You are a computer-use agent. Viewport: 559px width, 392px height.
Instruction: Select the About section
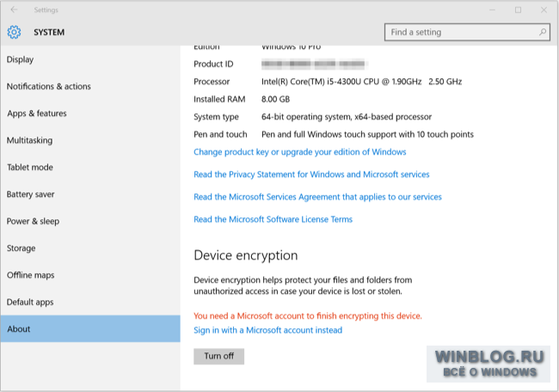click(x=90, y=329)
